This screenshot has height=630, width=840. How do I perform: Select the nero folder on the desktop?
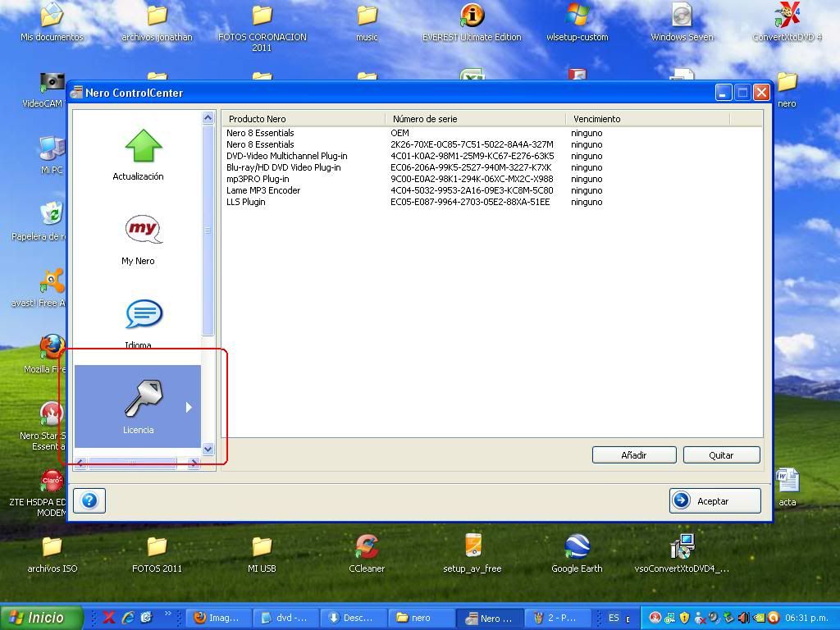click(787, 89)
